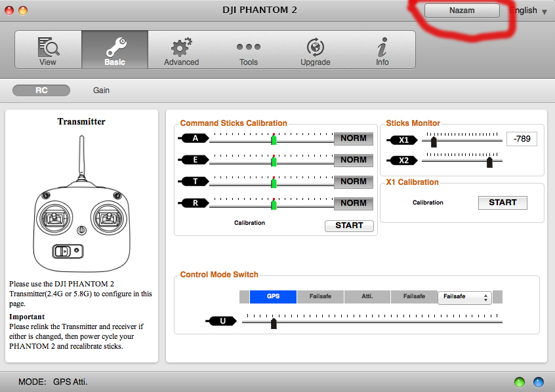The image size is (555, 392).
Task: Click the green status indicator light
Action: point(520,382)
